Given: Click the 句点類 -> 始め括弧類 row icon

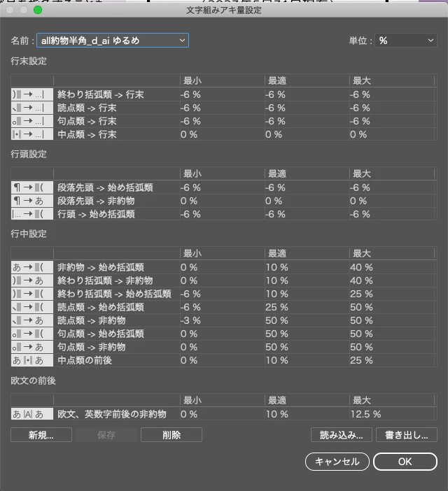Looking at the screenshot, I should 32,334.
